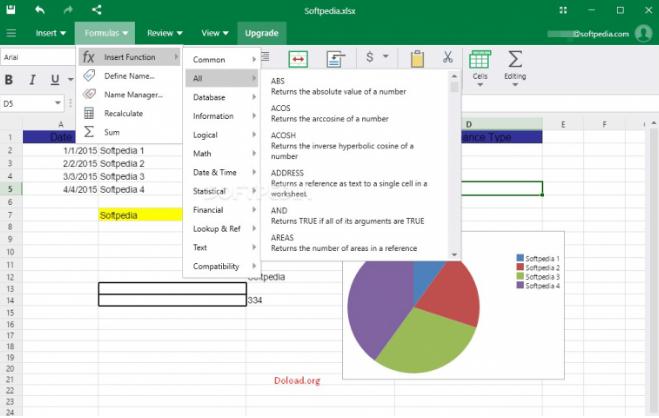Viewport: 659px width, 418px height.
Task: Click the wrap text icon
Action: point(335,59)
